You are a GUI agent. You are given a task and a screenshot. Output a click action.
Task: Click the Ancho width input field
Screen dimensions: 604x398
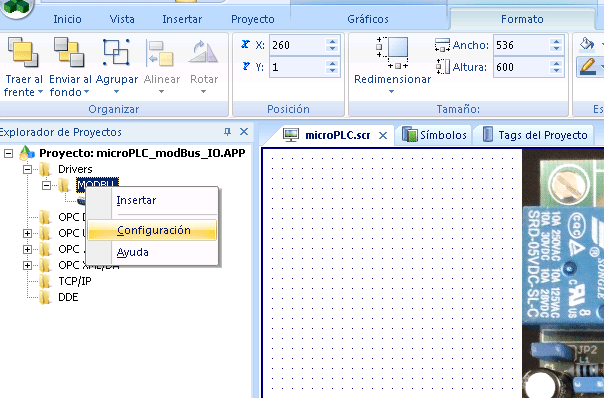[x=521, y=45]
